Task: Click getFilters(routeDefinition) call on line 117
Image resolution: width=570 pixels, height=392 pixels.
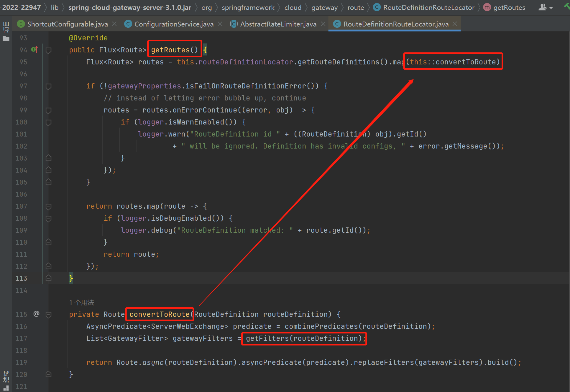Action: [x=304, y=338]
